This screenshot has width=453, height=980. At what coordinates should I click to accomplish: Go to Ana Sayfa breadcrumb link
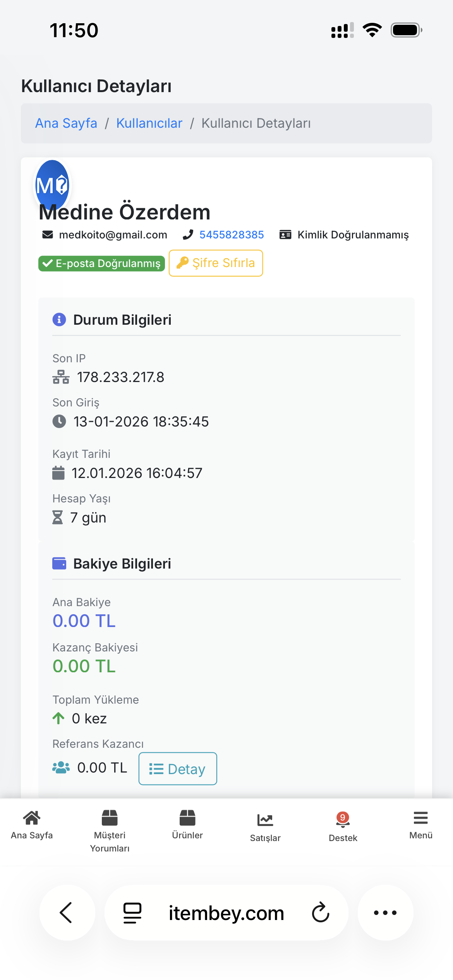(x=66, y=123)
